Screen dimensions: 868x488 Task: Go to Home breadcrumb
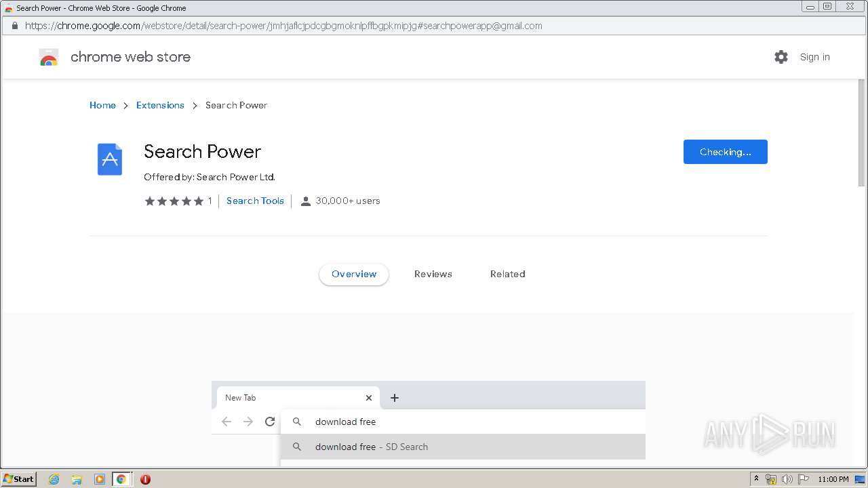(102, 105)
